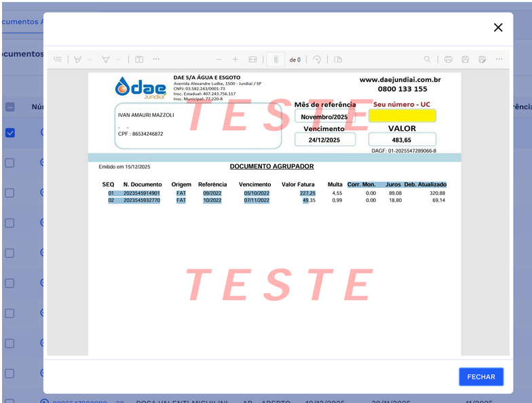Zoom out with the minus icon
Viewport: 532px width, 403px height.
tap(218, 60)
